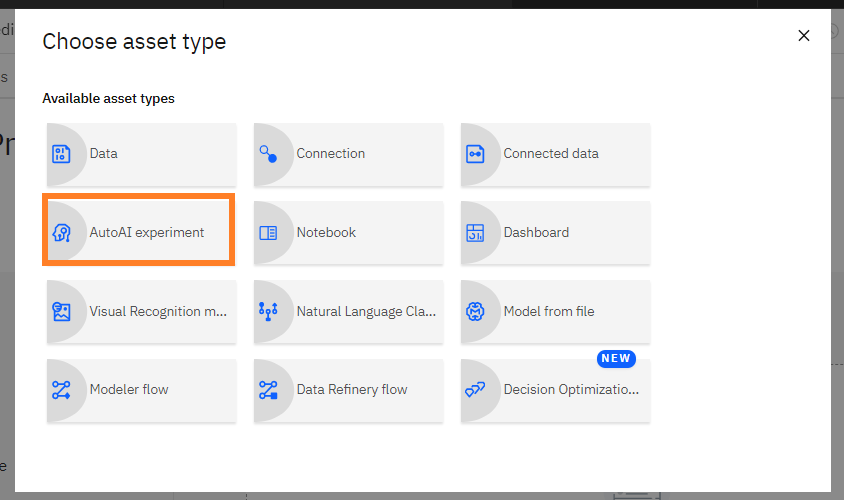Click the Data asset icon
The image size is (844, 500).
[61, 154]
